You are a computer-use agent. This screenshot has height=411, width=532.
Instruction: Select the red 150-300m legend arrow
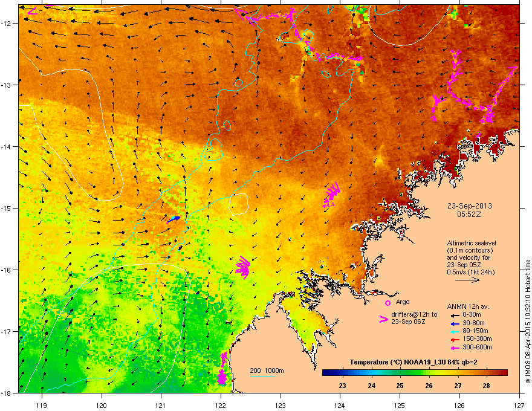pos(455,340)
